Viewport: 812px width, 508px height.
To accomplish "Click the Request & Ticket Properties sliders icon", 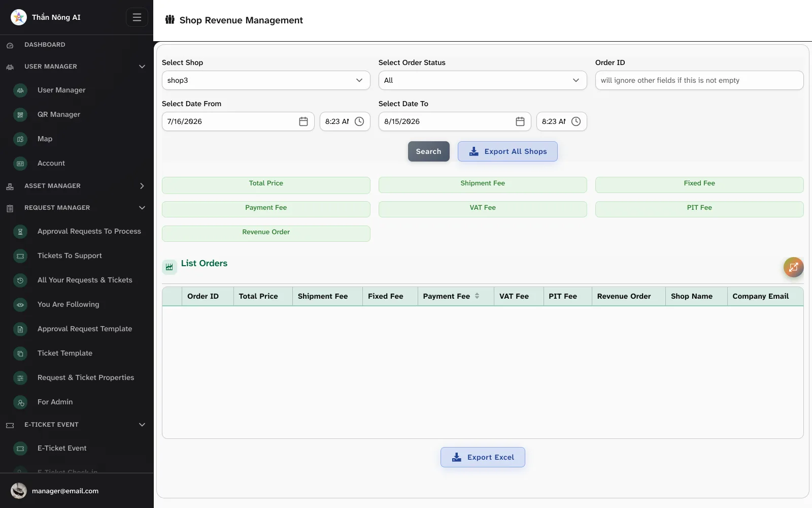I will click(20, 378).
